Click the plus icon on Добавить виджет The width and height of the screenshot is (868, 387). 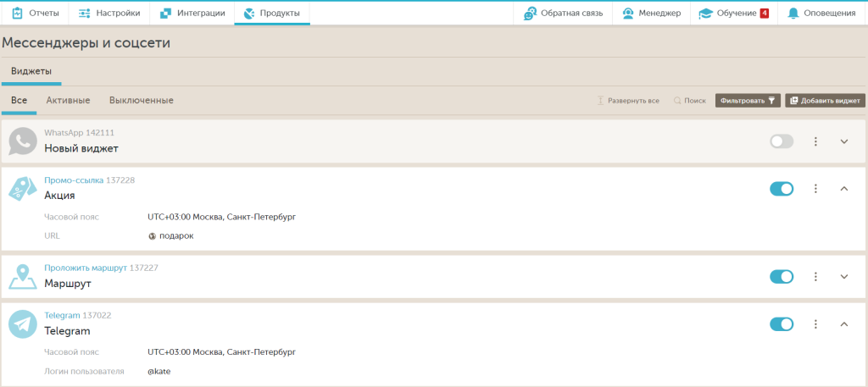point(793,101)
